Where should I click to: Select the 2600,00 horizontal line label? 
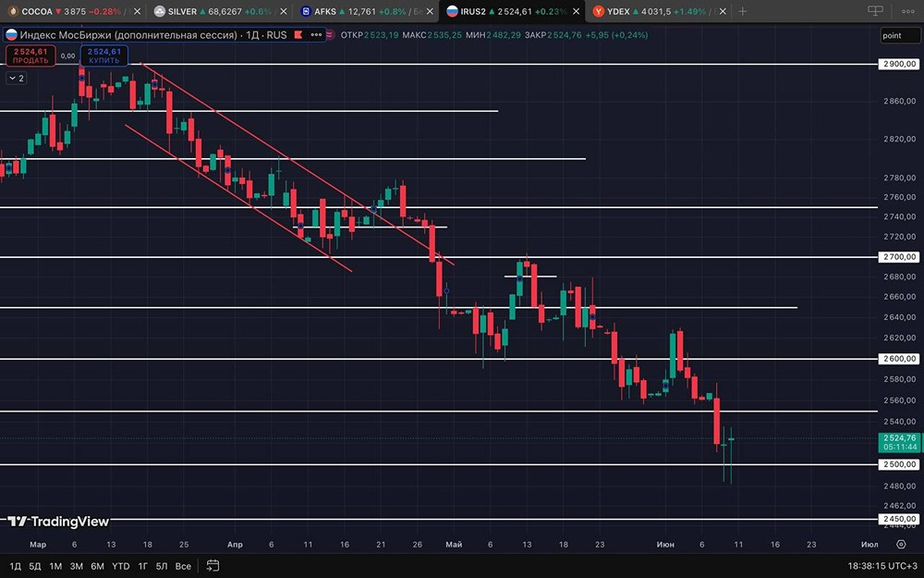899,359
